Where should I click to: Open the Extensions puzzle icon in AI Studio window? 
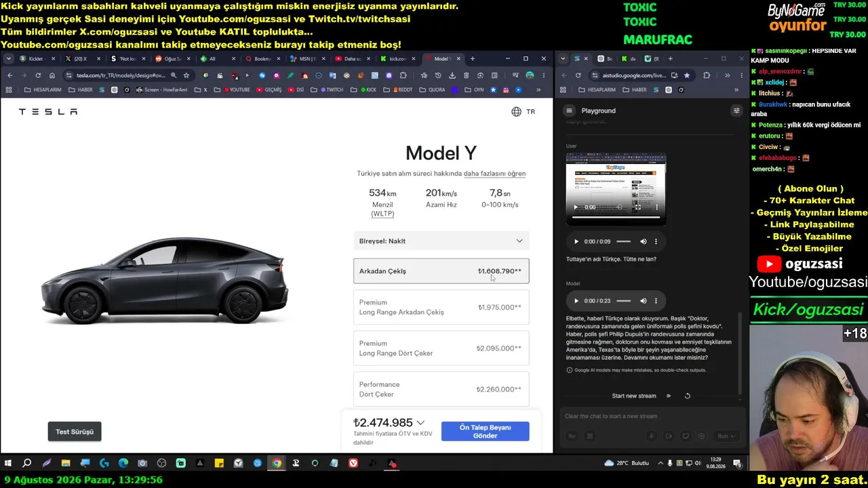point(707,75)
